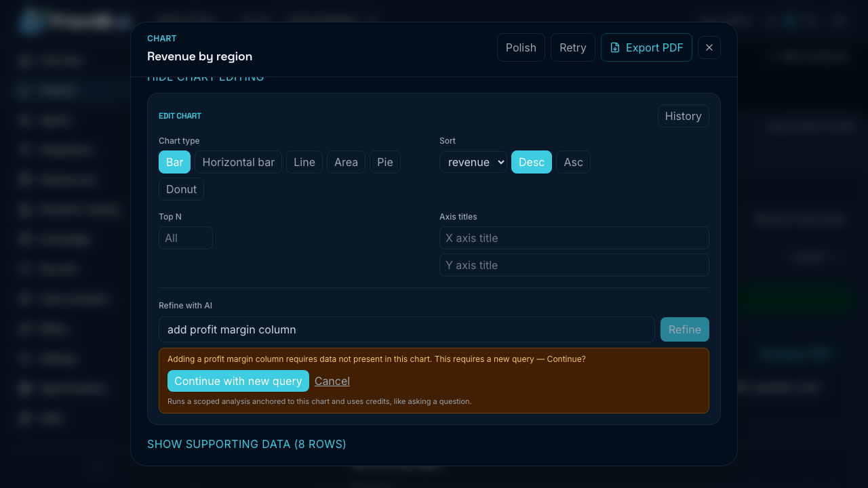The height and width of the screenshot is (488, 868).
Task: Open the revenue sort field dropdown
Action: point(473,162)
